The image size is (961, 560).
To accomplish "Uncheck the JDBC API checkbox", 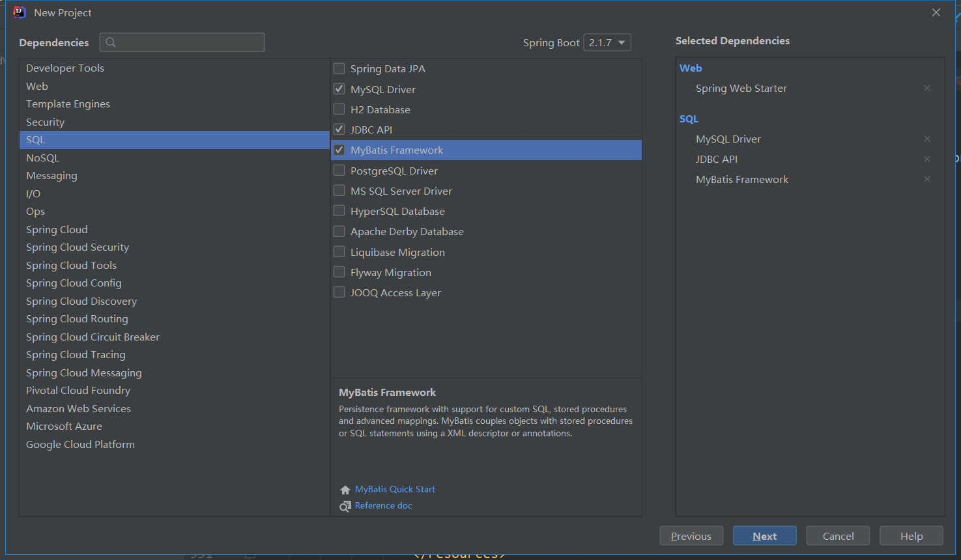I will click(339, 129).
